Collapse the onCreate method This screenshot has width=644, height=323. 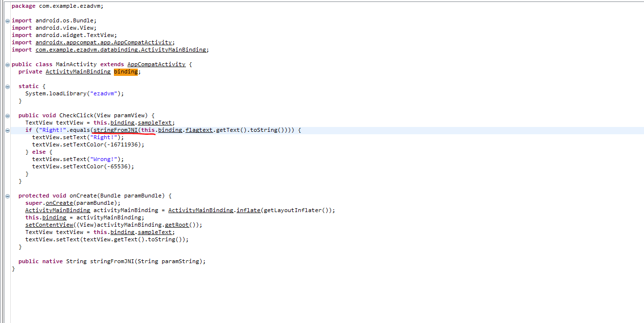point(7,196)
